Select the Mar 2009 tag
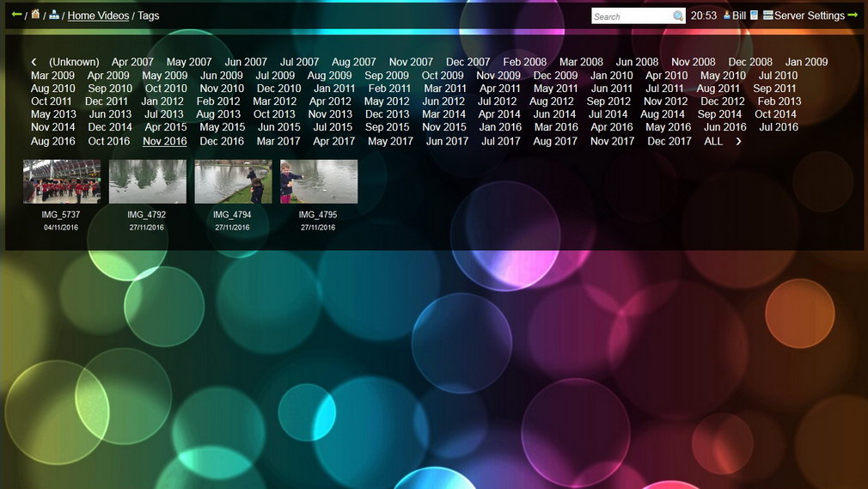 (x=52, y=76)
